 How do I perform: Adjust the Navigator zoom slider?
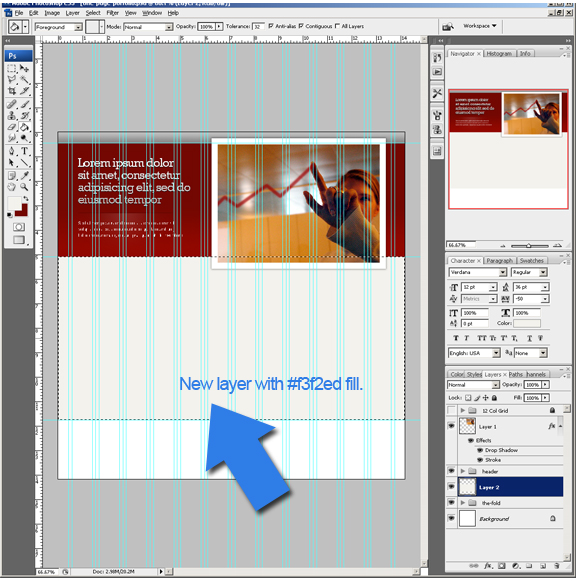529,246
